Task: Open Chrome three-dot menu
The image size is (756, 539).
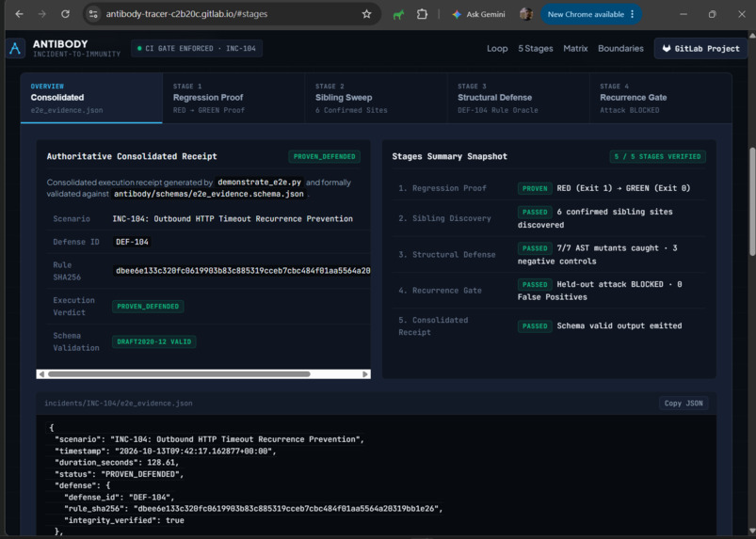Action: point(633,14)
